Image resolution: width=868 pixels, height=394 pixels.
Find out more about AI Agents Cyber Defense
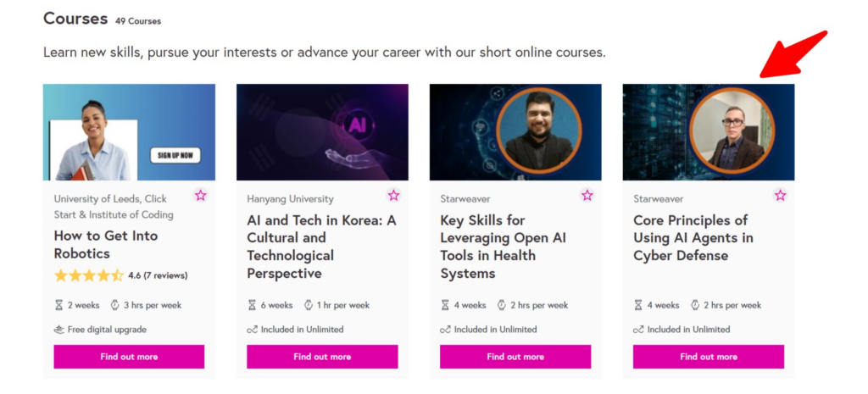709,357
